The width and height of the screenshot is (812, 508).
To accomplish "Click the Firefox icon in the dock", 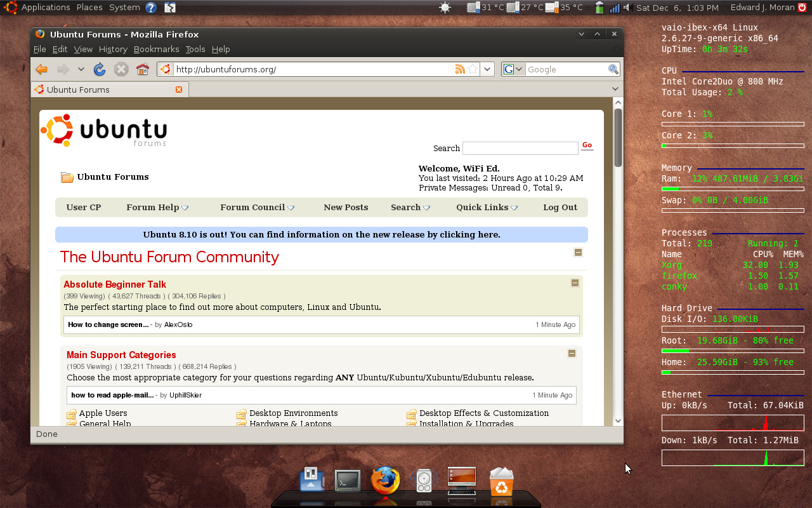I will [x=386, y=479].
